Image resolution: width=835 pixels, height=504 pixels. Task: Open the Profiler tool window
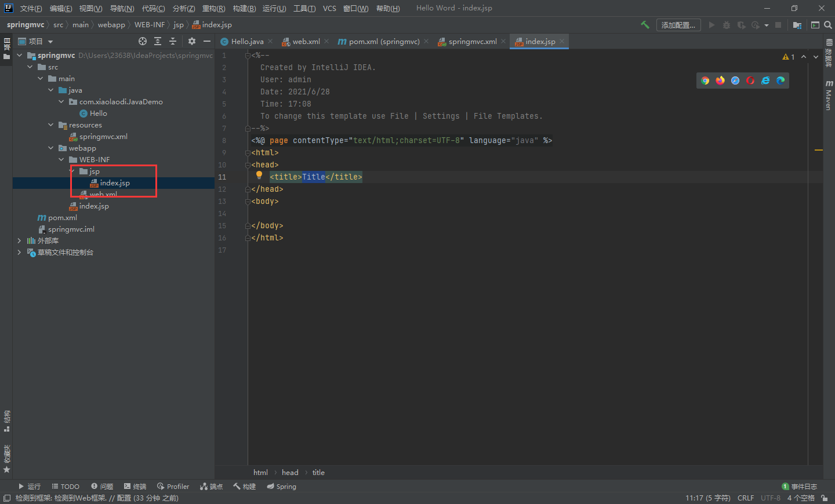[x=173, y=487]
